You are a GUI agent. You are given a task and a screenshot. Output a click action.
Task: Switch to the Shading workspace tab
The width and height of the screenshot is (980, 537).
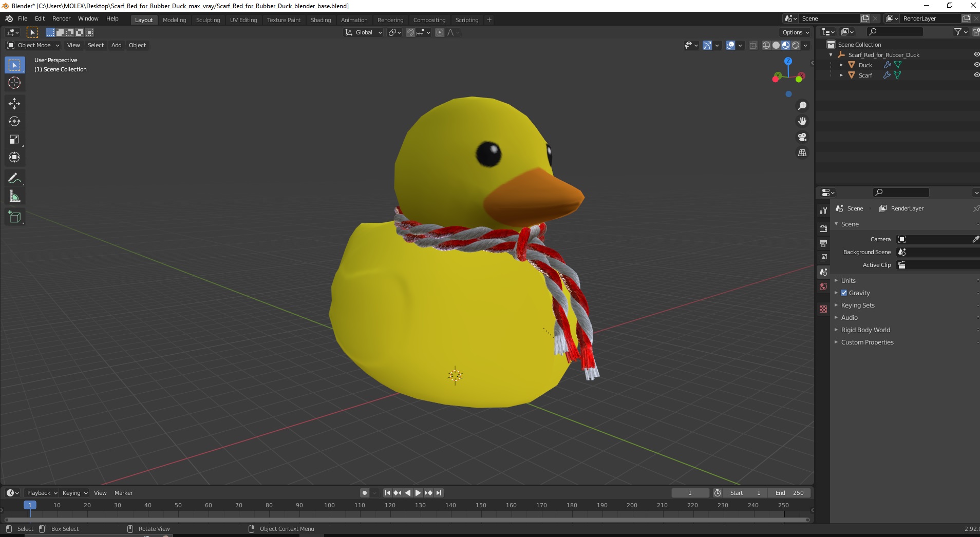[x=321, y=20]
